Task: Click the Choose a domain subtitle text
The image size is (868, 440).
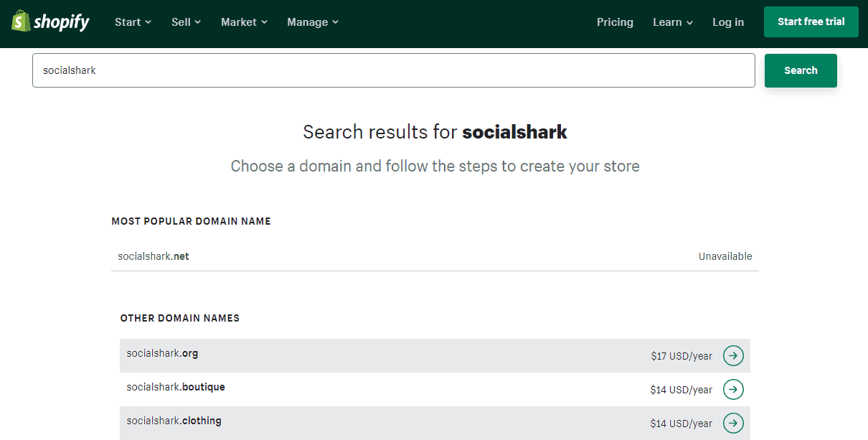Action: [435, 167]
